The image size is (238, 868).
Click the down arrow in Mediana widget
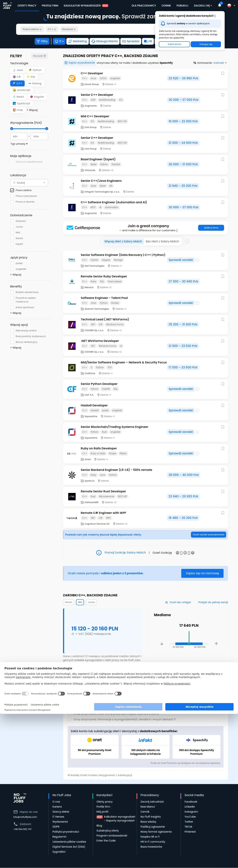(x=162, y=644)
